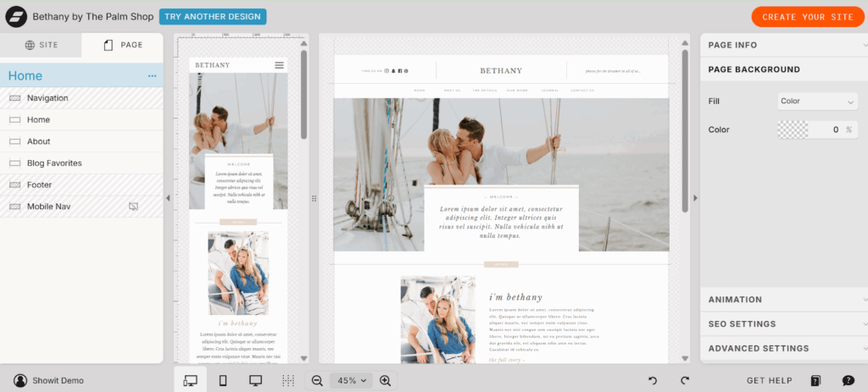The width and height of the screenshot is (868, 392).
Task: Switch to side-by-side desktop and mobile view
Action: (191, 381)
